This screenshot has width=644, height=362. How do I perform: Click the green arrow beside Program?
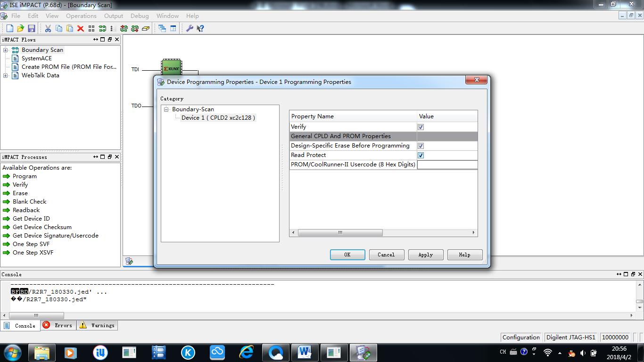coord(6,176)
